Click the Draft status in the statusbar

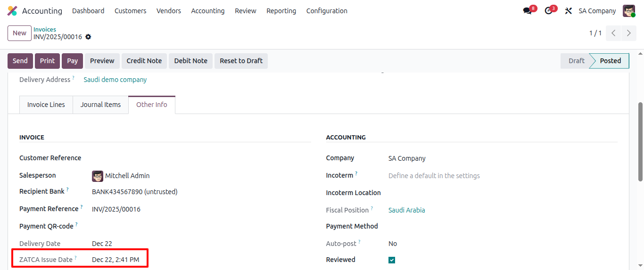pyautogui.click(x=576, y=61)
